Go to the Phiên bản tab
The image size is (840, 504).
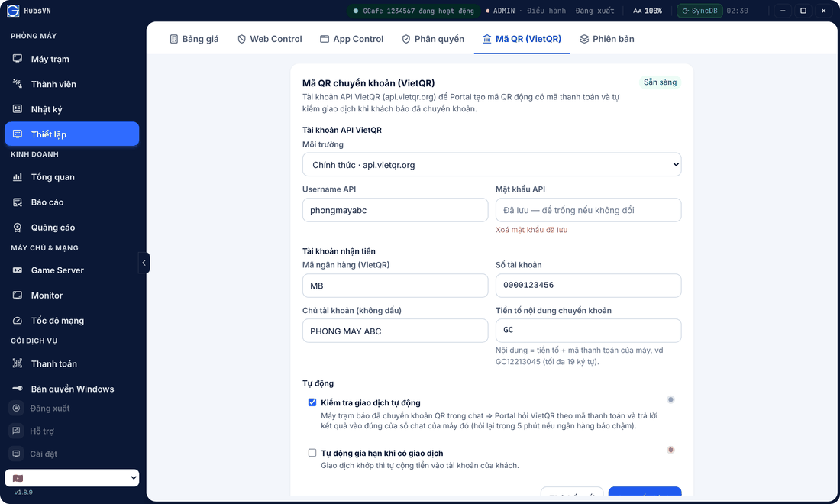pyautogui.click(x=607, y=38)
